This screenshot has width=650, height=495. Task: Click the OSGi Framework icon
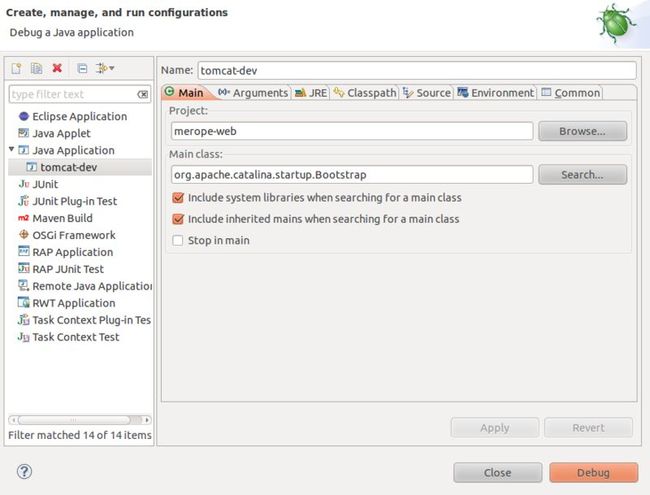tap(24, 235)
